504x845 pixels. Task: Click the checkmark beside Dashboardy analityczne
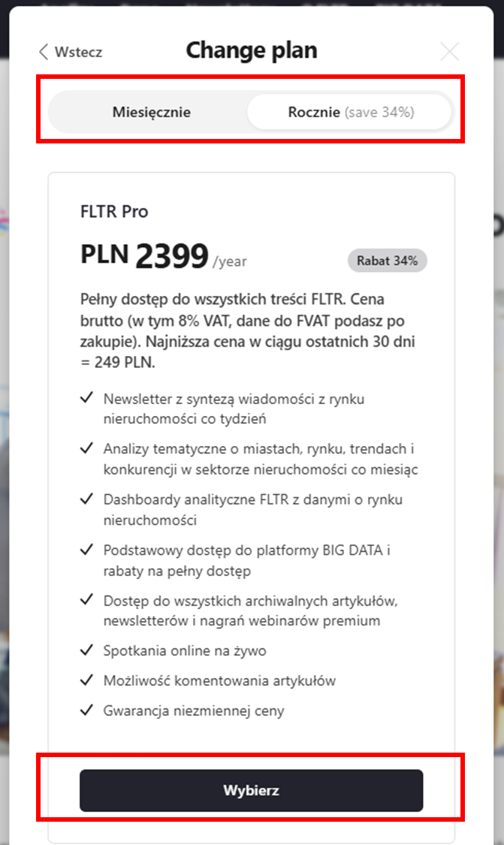click(86, 499)
